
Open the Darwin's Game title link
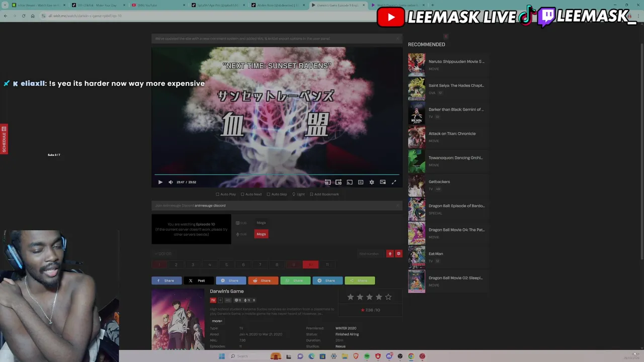[x=227, y=292]
